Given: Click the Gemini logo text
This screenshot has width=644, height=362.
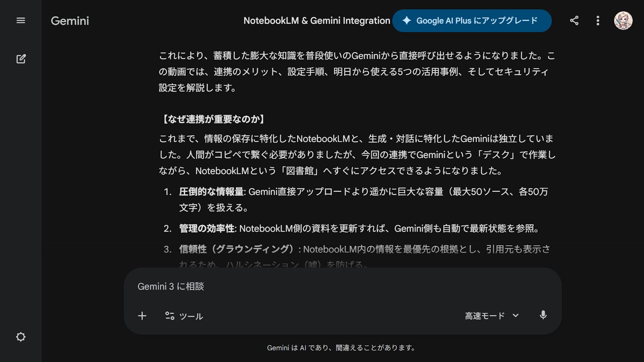Looking at the screenshot, I should click(70, 21).
